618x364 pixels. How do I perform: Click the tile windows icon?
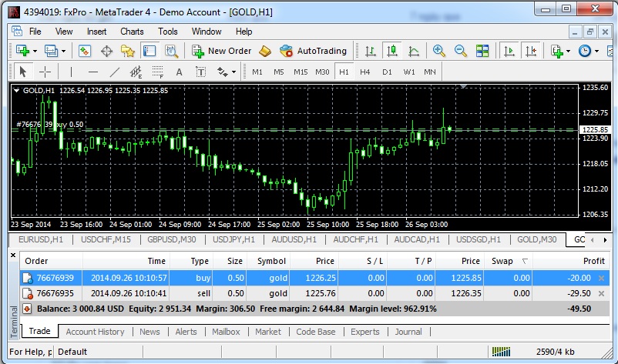pos(482,51)
